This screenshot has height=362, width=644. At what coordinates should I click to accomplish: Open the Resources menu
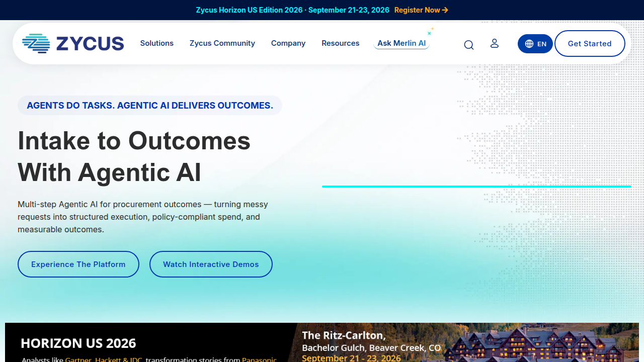341,43
